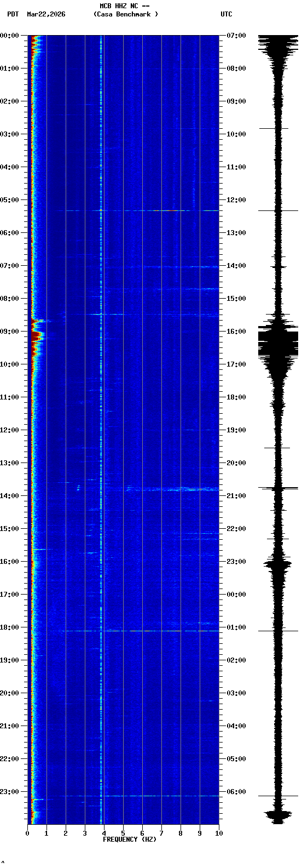Click the '(Casa Benchmark )' subtitle
302x868 pixels.
(x=126, y=14)
